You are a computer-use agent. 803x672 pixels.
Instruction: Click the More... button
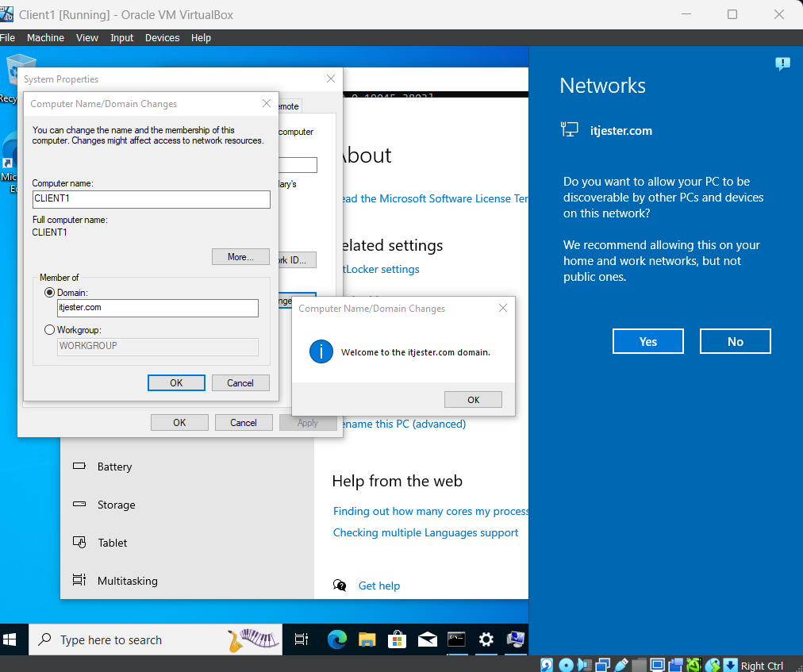point(240,256)
